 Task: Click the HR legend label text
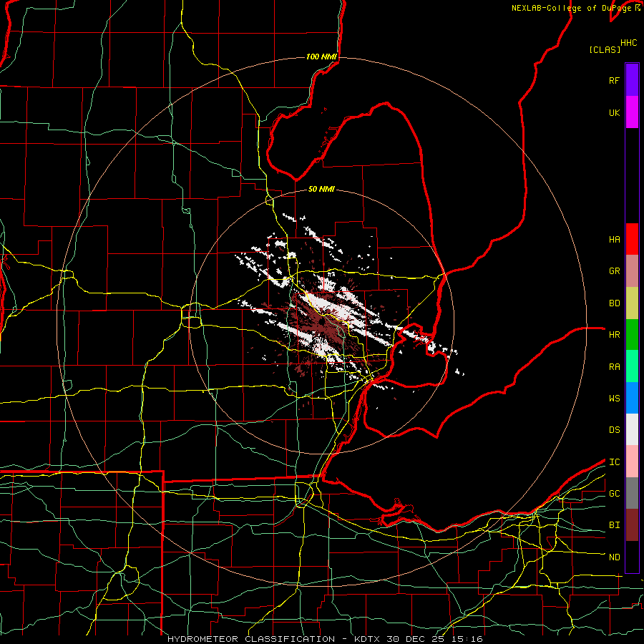614,335
